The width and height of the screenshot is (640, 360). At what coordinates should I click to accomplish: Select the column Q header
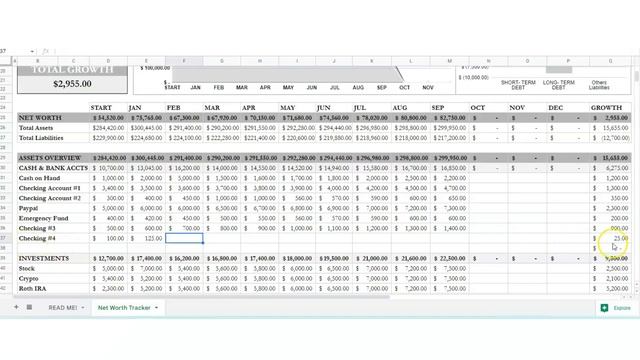pyautogui.click(x=610, y=61)
